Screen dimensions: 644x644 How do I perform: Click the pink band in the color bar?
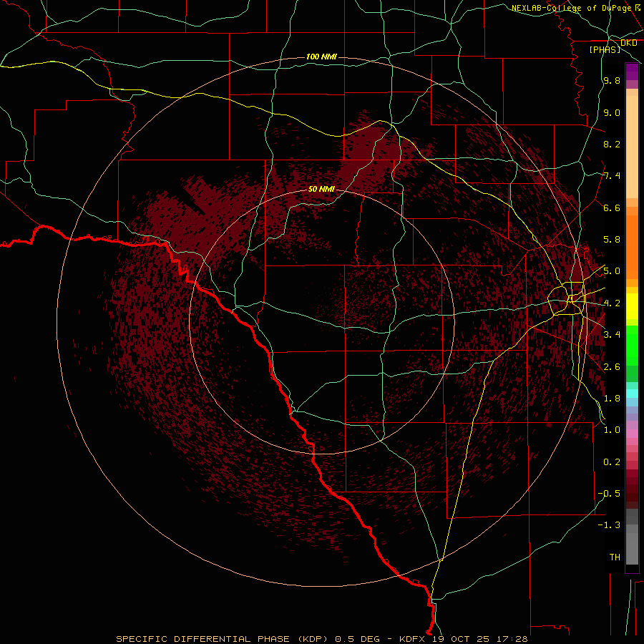click(632, 434)
